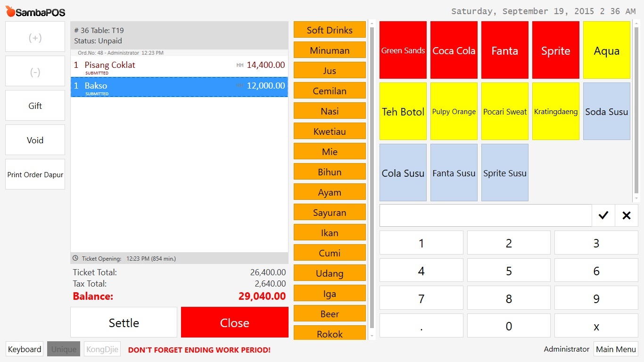Select the Bakso order line

point(179,87)
